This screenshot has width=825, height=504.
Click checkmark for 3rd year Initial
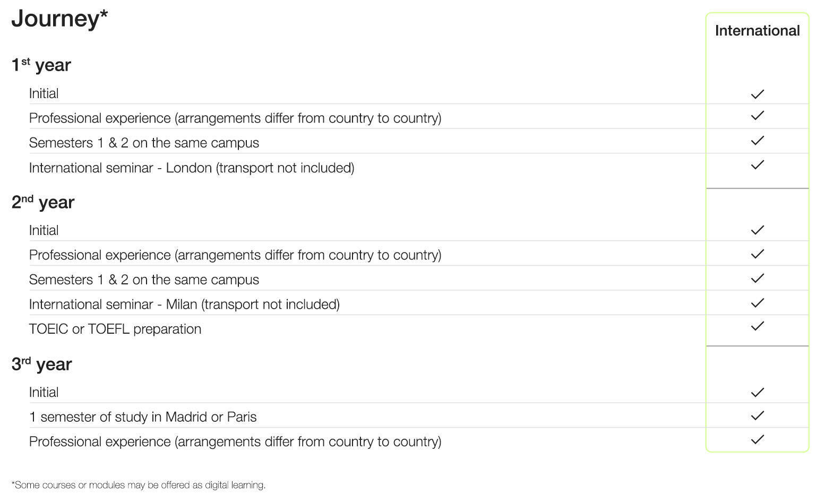click(x=758, y=393)
